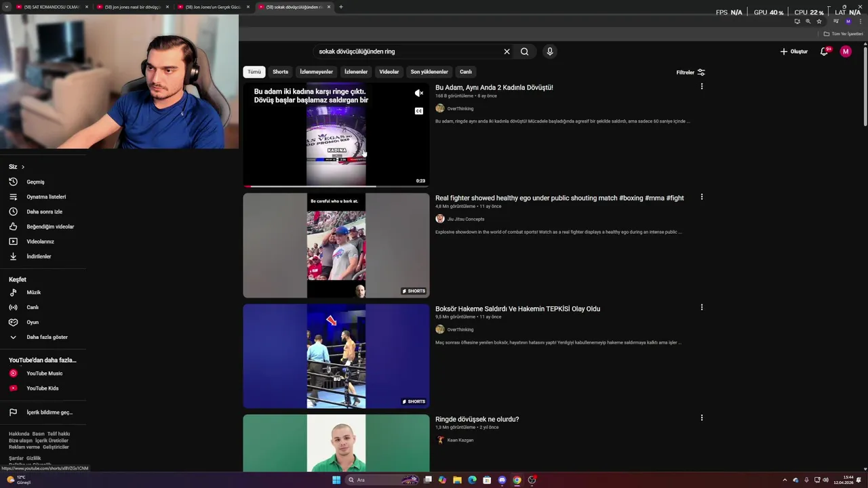Clear the YouTube search box text
This screenshot has width=868, height=488.
[x=507, y=52]
